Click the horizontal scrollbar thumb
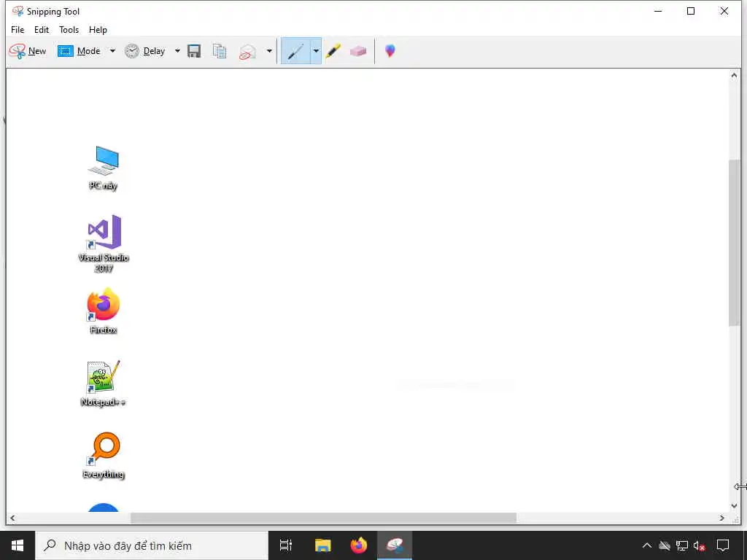This screenshot has width=747, height=560. pos(323,518)
